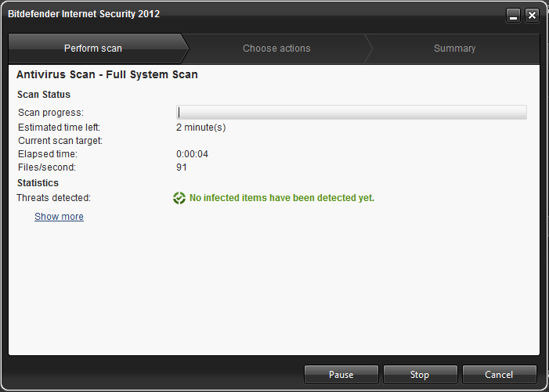549x392 pixels.
Task: Close the Bitdefender window with the X icon
Action: coord(532,16)
